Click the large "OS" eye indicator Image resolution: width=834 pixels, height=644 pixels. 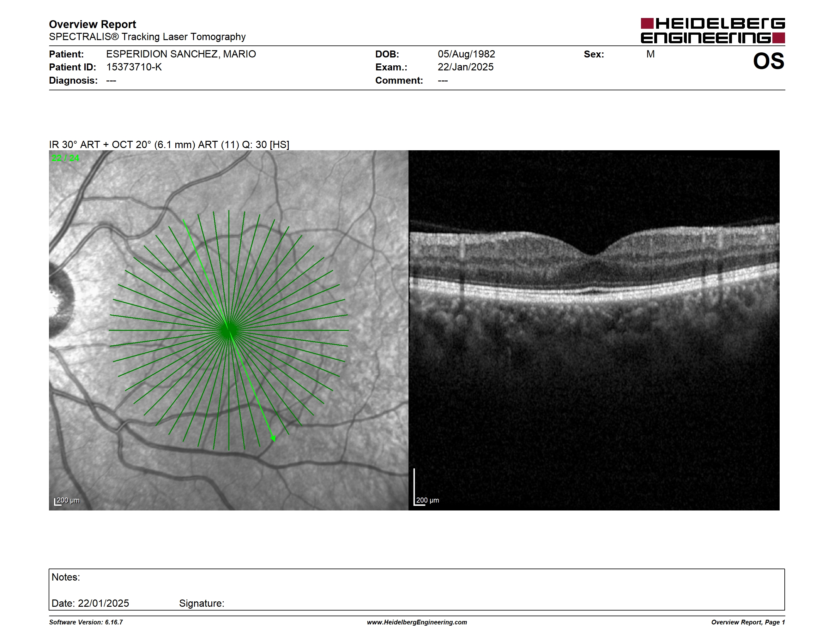pyautogui.click(x=768, y=61)
